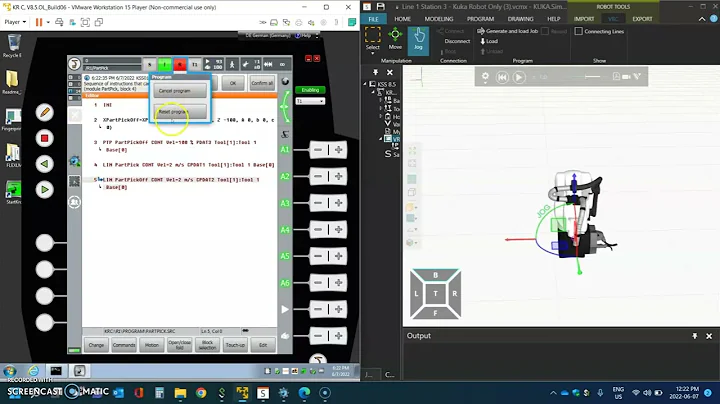Click the A6 axis minus jog key
720x404 pixels.
pyautogui.click(x=318, y=283)
